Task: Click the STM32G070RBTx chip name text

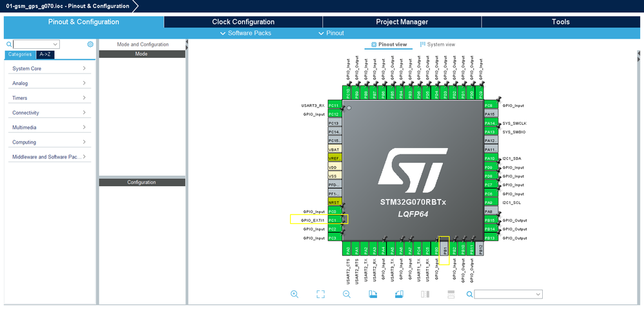Action: (413, 203)
